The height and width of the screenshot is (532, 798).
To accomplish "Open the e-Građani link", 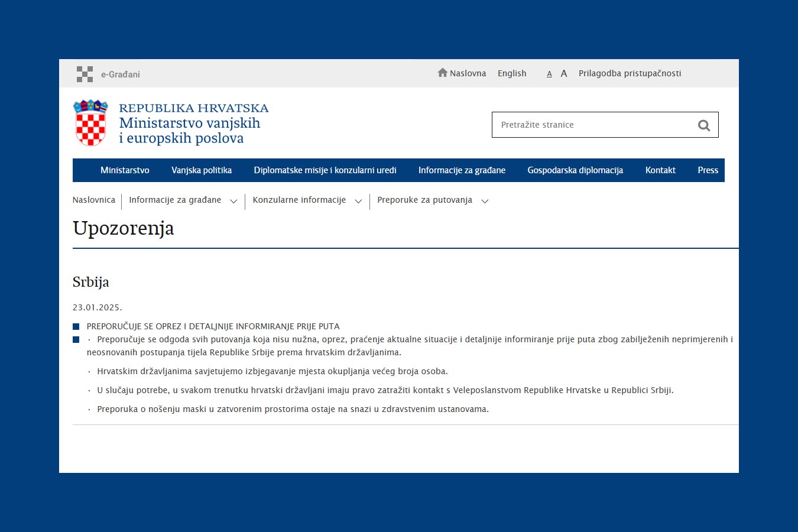I will click(121, 74).
